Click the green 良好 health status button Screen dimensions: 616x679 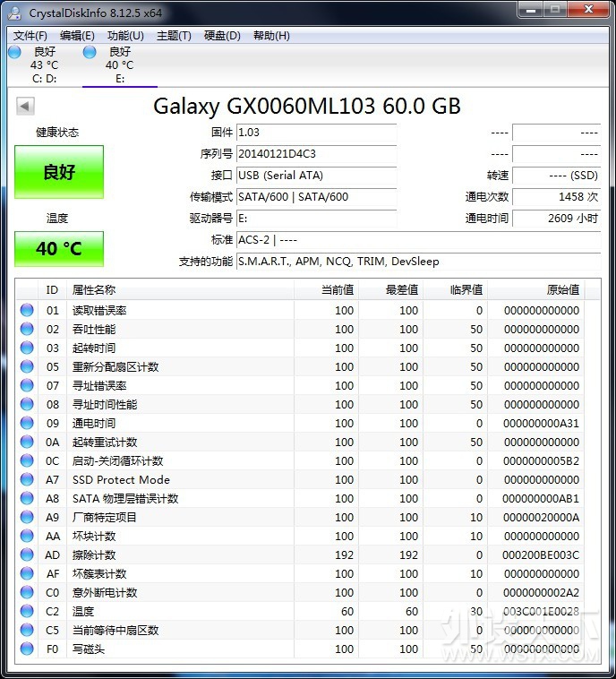tap(59, 172)
